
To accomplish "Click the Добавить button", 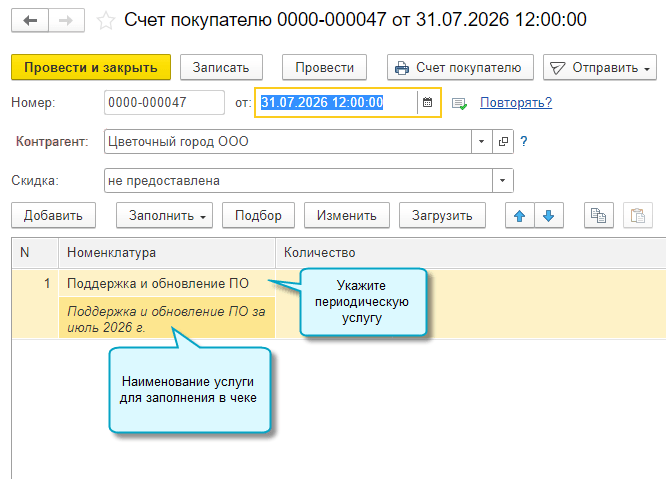I will (x=54, y=216).
